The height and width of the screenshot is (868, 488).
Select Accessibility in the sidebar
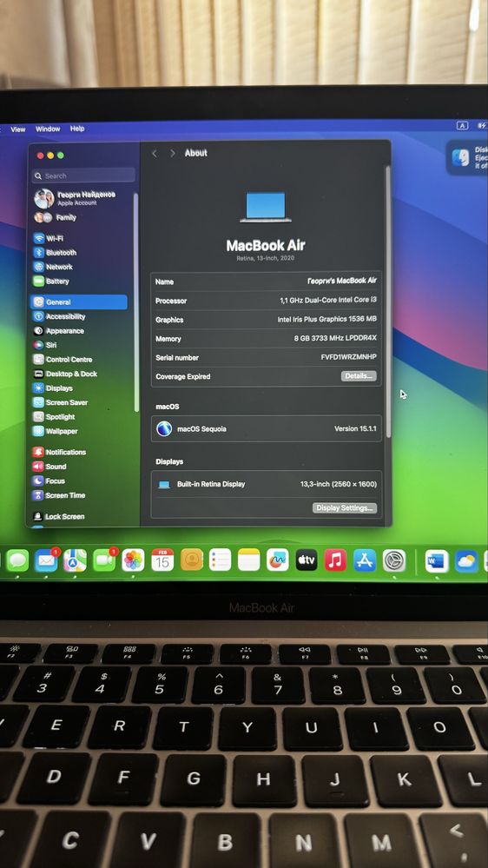[x=59, y=316]
